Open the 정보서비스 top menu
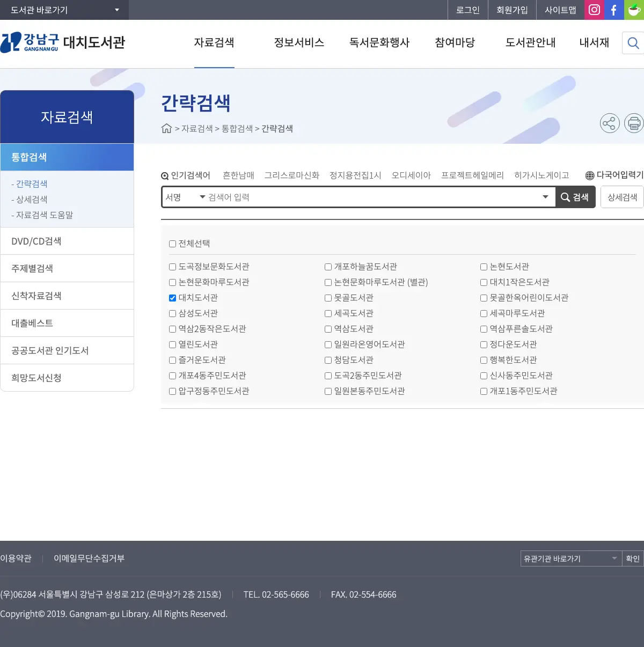 pyautogui.click(x=299, y=42)
